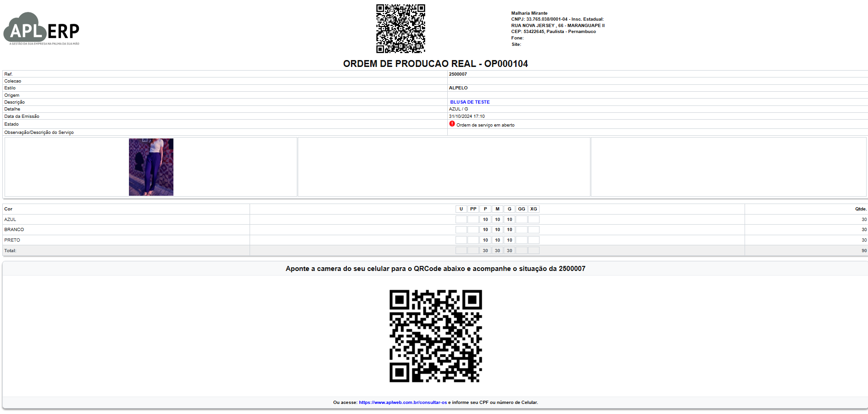Click the Colecao field label
This screenshot has width=868, height=414.
coord(12,81)
